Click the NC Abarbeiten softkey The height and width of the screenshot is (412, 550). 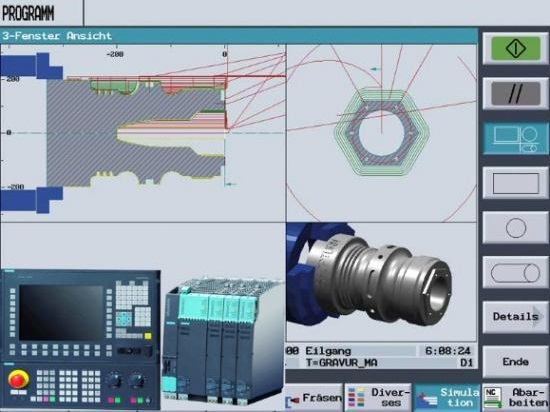point(516,398)
